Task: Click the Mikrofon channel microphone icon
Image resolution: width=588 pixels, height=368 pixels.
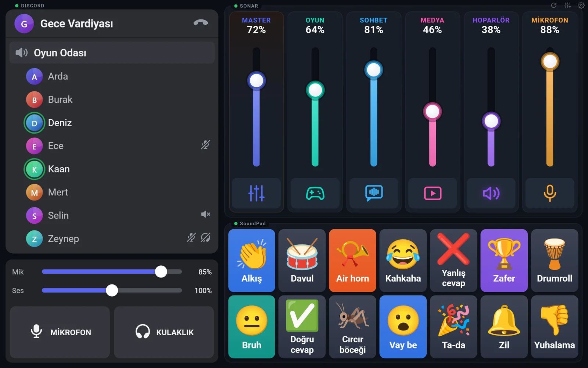Action: (x=550, y=193)
